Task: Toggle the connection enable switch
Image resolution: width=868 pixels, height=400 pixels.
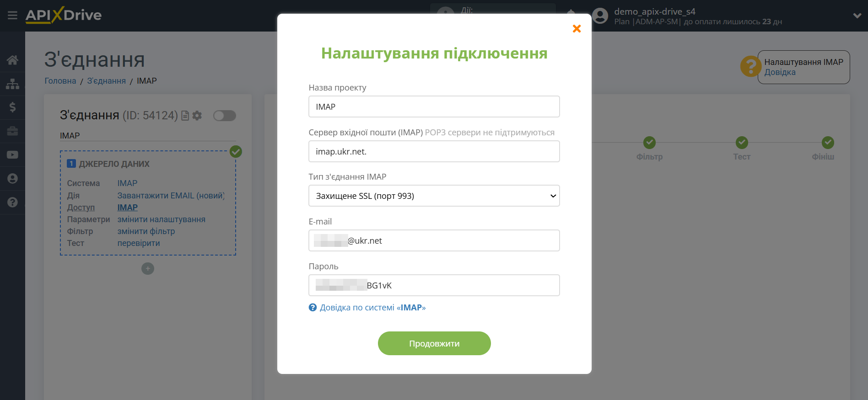Action: pyautogui.click(x=225, y=116)
